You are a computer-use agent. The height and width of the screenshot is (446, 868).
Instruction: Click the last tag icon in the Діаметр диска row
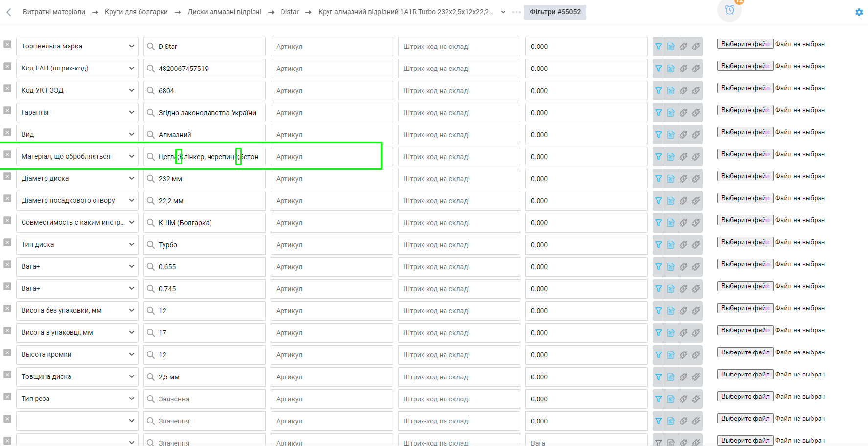pyautogui.click(x=696, y=179)
